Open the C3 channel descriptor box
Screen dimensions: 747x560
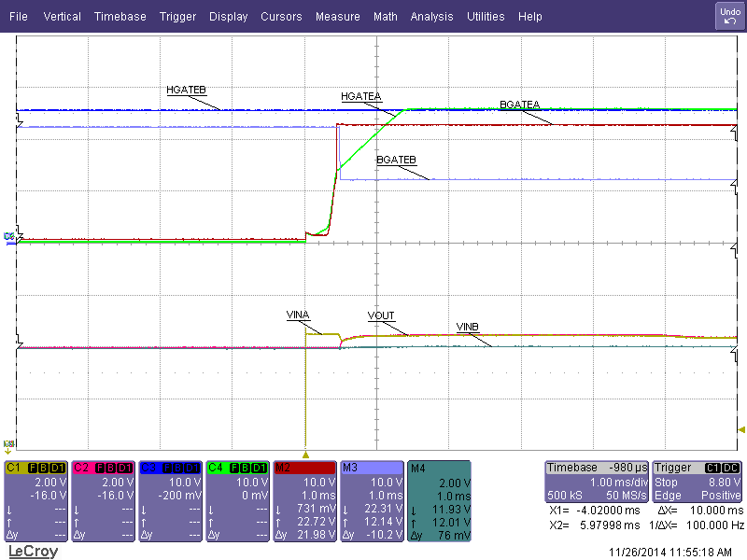(x=170, y=500)
